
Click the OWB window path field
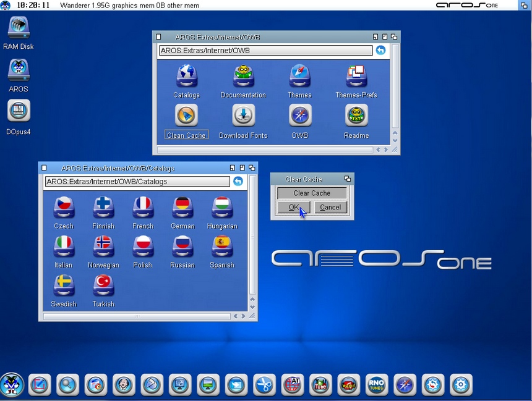click(265, 51)
